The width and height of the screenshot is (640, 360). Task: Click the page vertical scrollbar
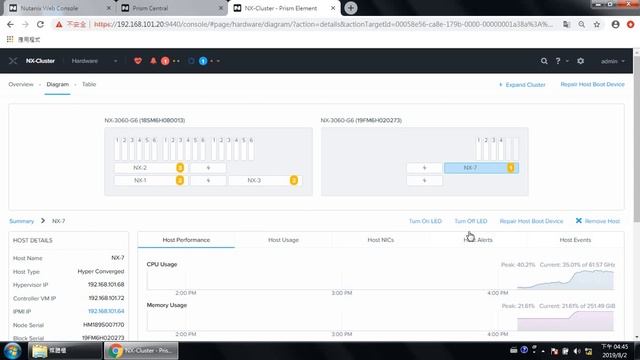coord(636,139)
